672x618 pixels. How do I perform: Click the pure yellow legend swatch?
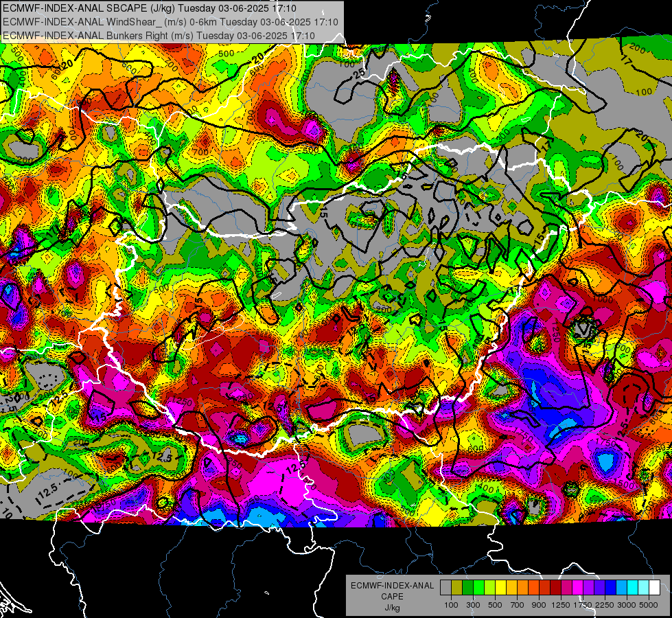point(500,588)
